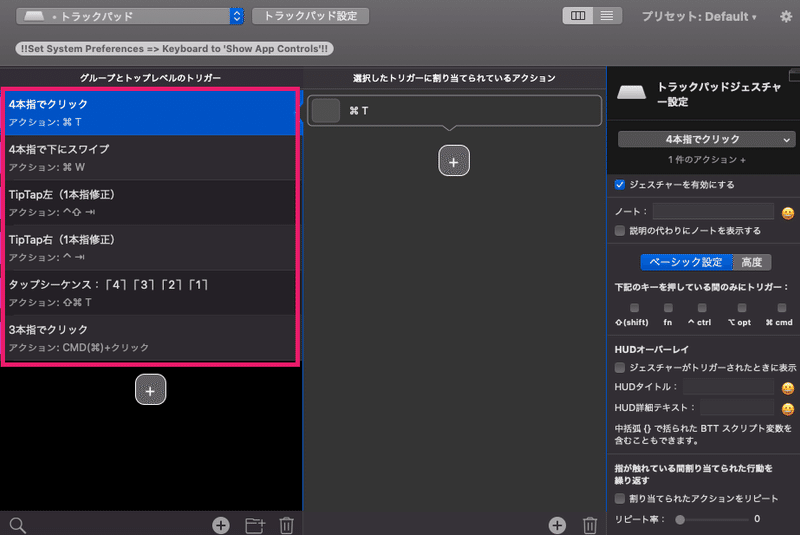The image size is (800, 535).
Task: Toggle the opt modifier checkbox
Action: coord(742,308)
